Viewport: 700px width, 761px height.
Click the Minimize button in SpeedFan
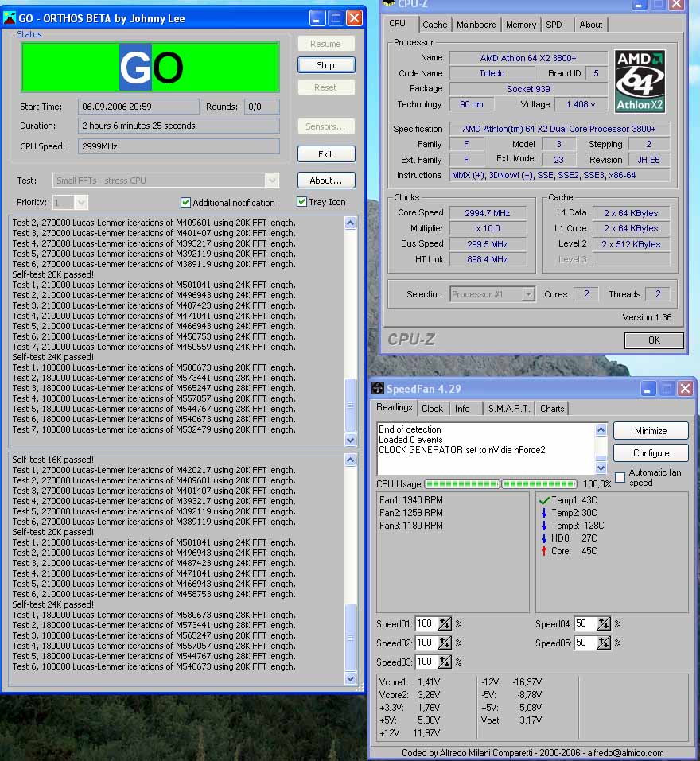(651, 431)
